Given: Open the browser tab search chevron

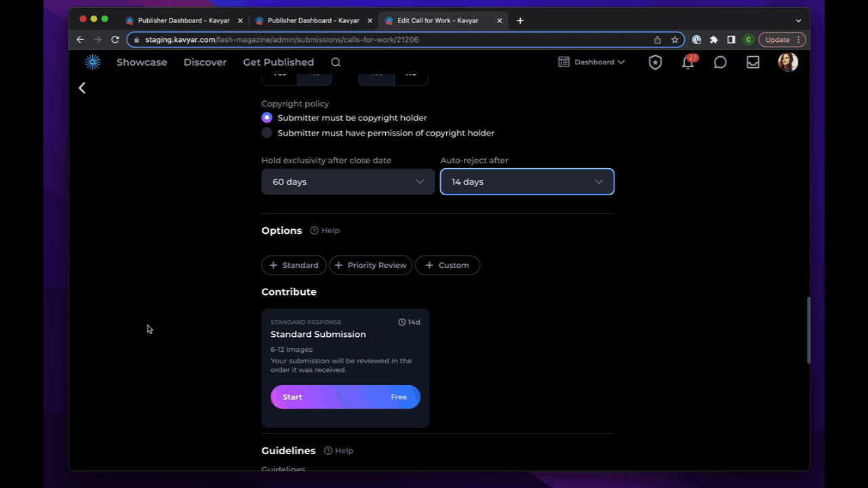Looking at the screenshot, I should [x=798, y=20].
